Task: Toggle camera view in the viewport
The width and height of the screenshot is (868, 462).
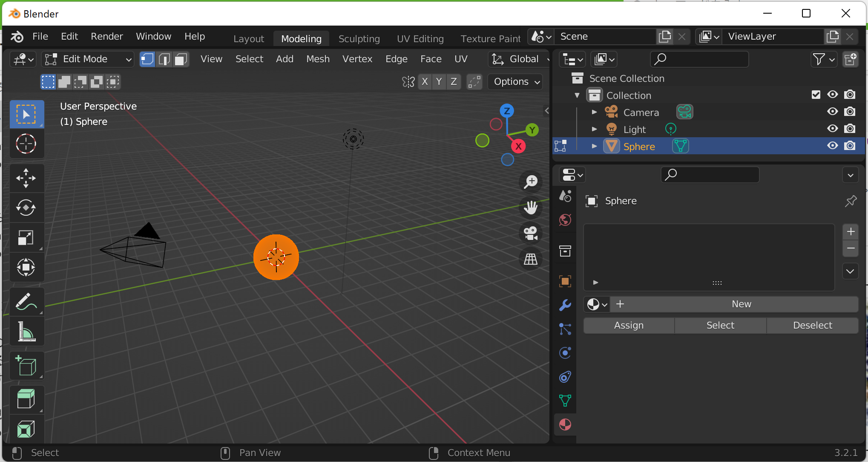Action: pyautogui.click(x=531, y=233)
